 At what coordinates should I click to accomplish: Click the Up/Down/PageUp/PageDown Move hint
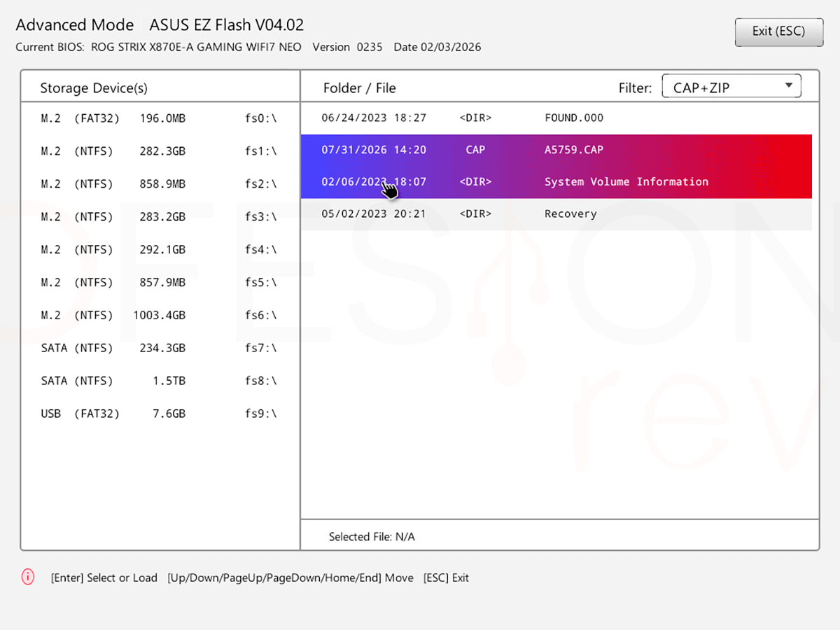click(x=290, y=578)
